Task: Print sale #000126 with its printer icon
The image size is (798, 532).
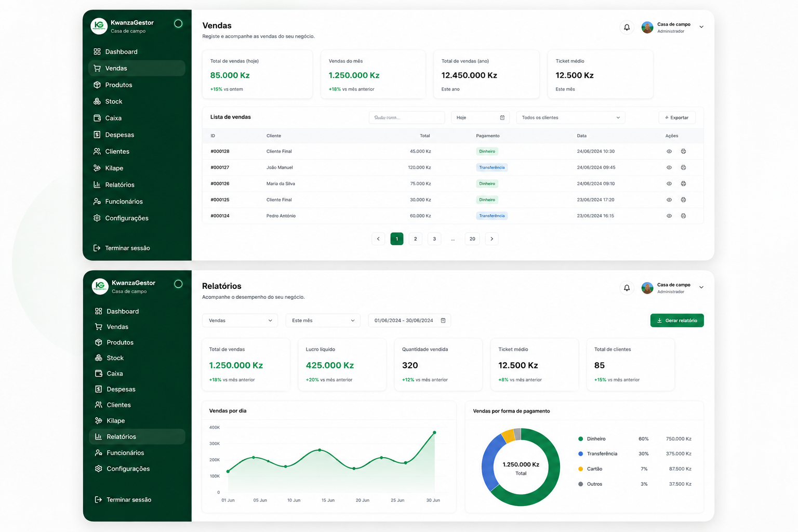Action: coord(683,183)
